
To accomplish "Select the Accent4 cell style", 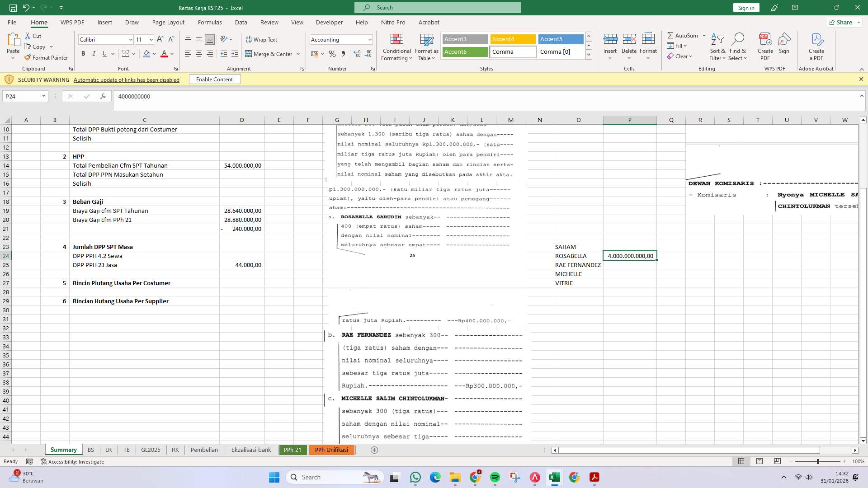I will click(x=513, y=39).
